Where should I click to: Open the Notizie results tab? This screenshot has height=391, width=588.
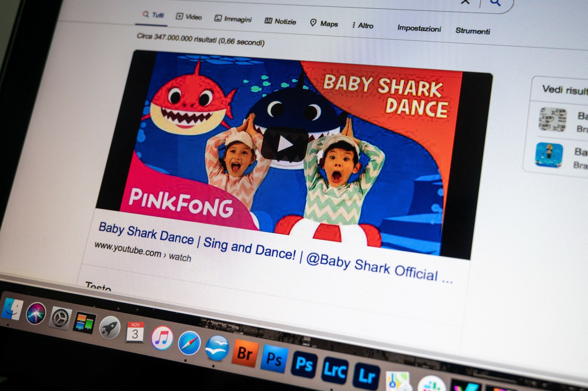pyautogui.click(x=280, y=21)
